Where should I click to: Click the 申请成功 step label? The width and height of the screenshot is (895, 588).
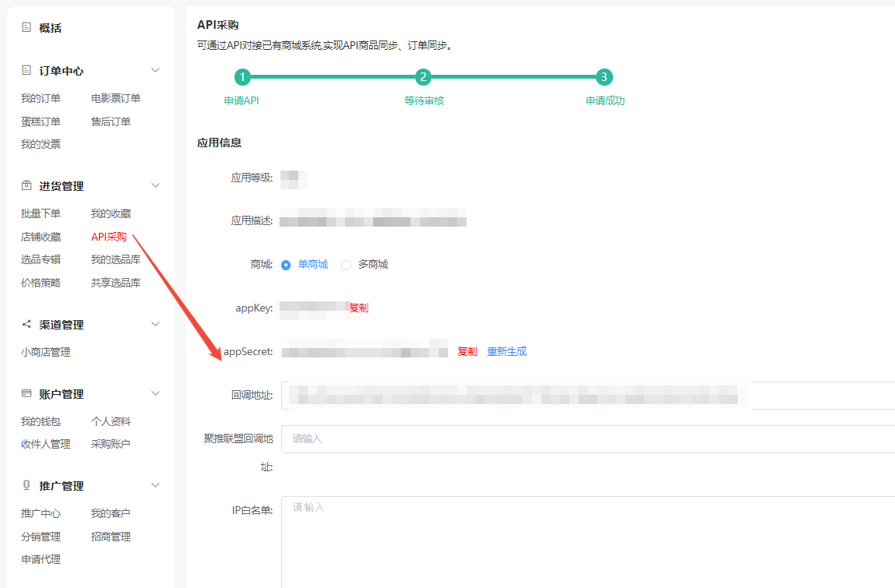click(605, 101)
